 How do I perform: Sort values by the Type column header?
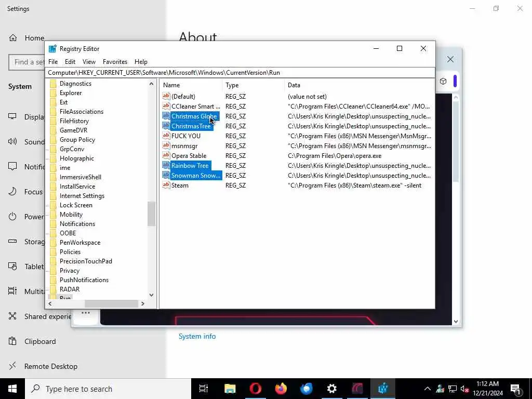[253, 85]
